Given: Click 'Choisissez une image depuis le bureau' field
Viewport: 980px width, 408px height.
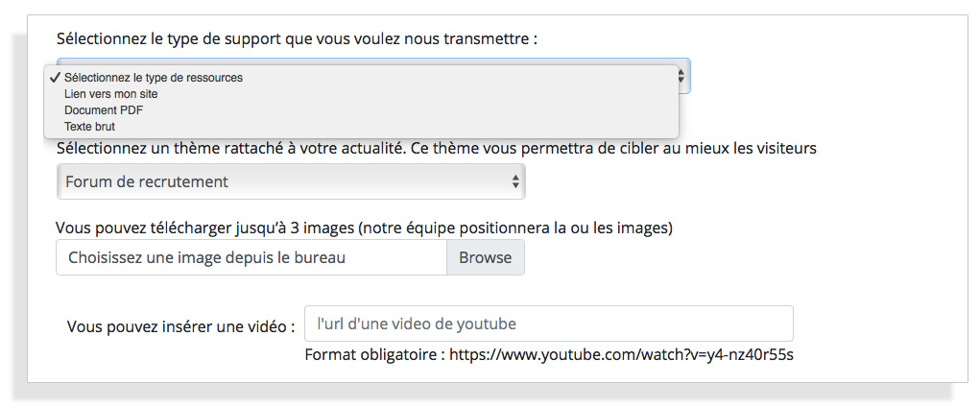Looking at the screenshot, I should point(251,257).
